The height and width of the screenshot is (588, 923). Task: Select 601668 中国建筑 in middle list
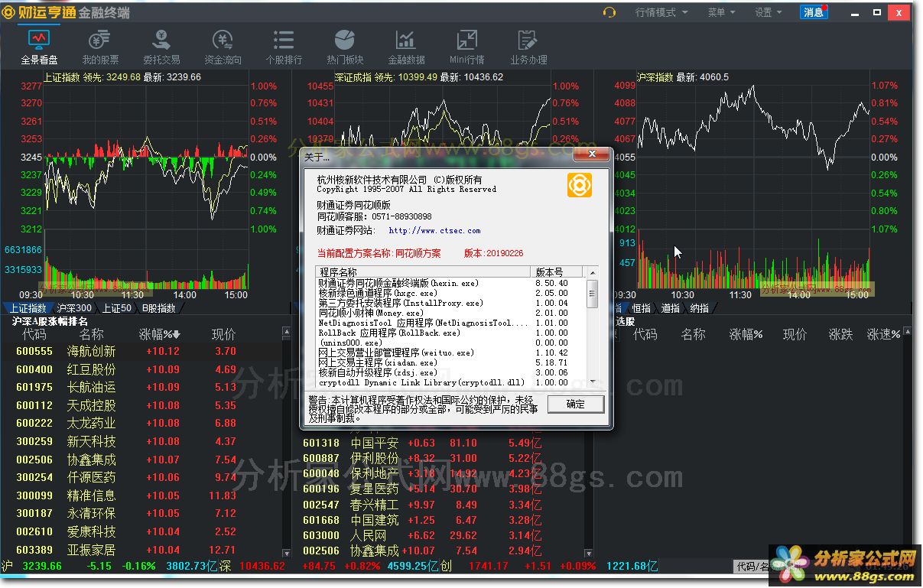(440, 520)
